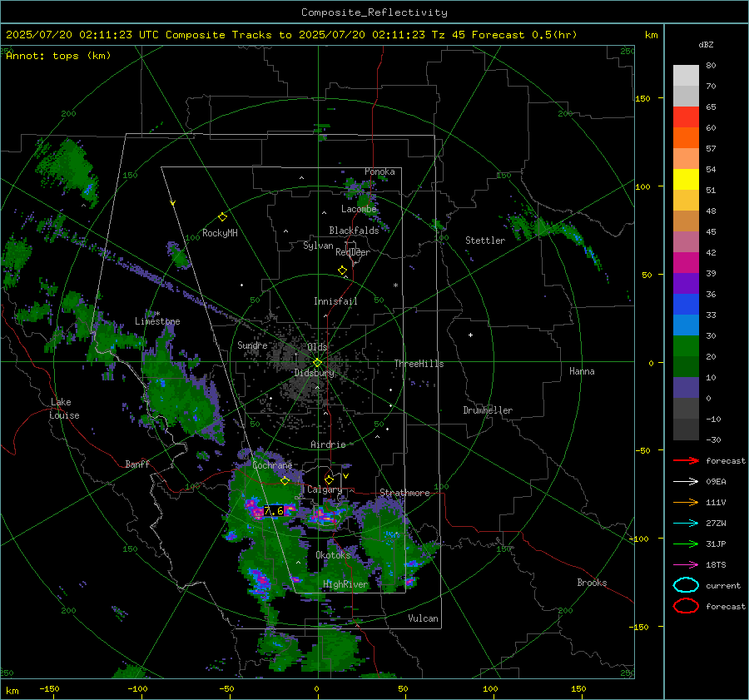This screenshot has width=749, height=700.
Task: Click yellow diamond marker below Cochrane
Action: click(285, 481)
